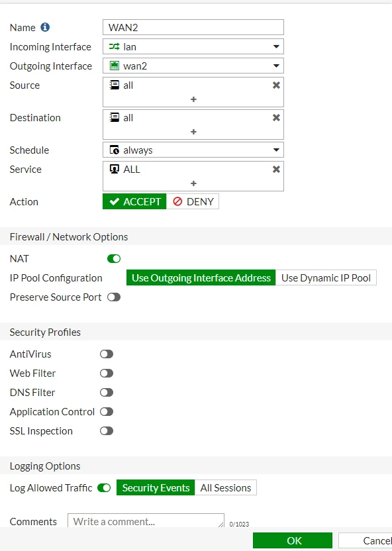Expand the Outgoing Interface dropdown

click(x=193, y=66)
